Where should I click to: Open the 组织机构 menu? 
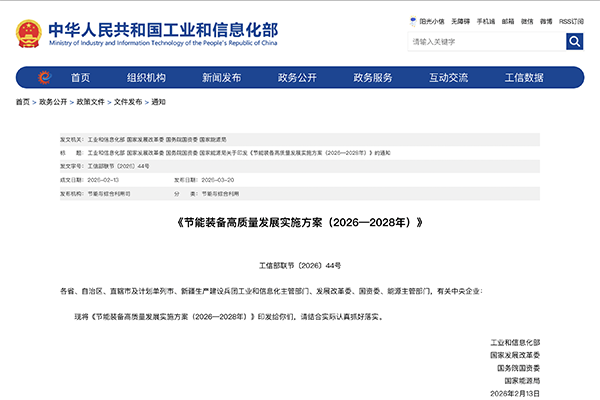(146, 77)
